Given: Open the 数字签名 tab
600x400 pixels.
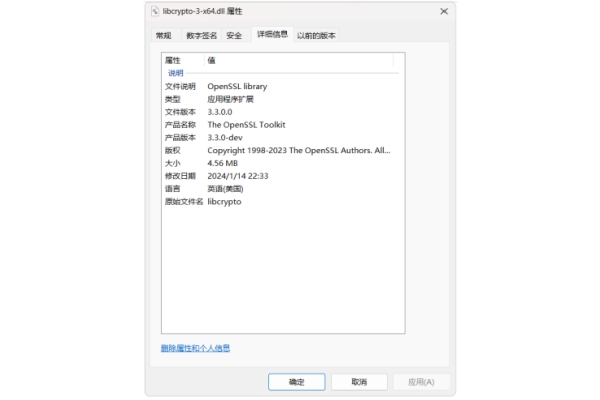Looking at the screenshot, I should (x=201, y=36).
